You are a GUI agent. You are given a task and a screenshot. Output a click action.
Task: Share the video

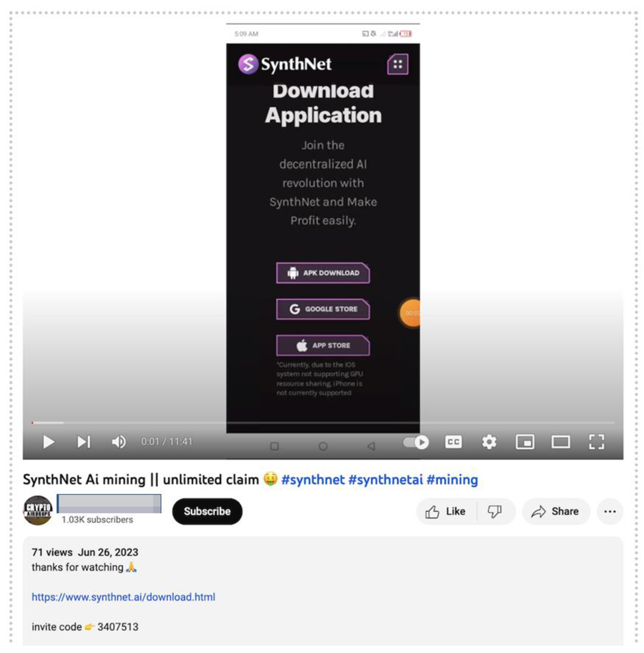pyautogui.click(x=556, y=511)
